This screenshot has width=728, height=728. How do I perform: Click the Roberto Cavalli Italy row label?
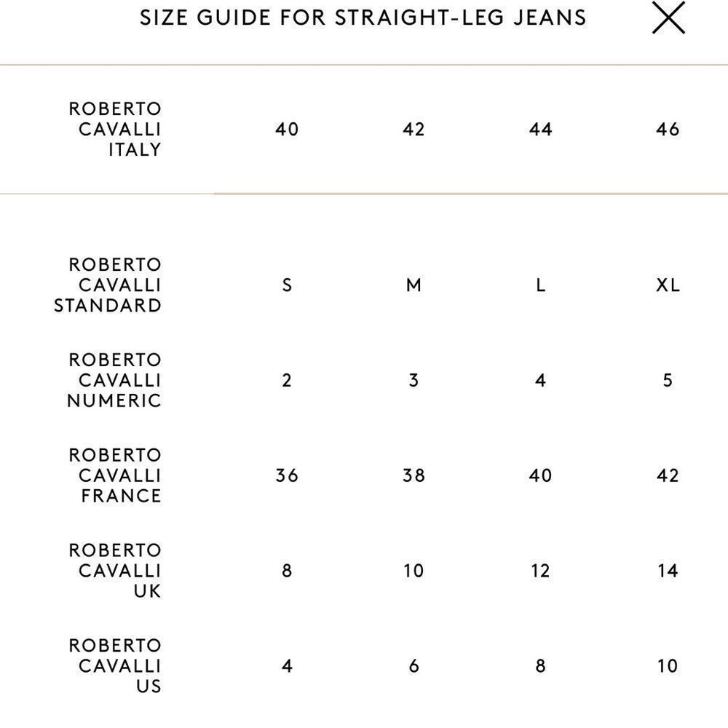tap(114, 130)
